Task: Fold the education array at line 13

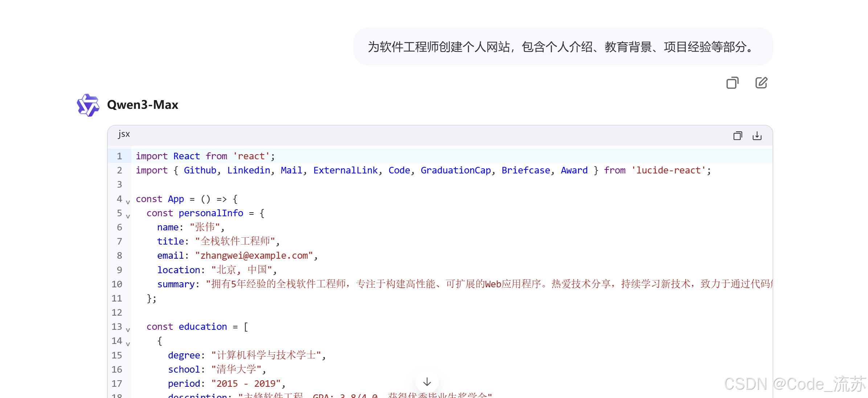Action: 128,329
